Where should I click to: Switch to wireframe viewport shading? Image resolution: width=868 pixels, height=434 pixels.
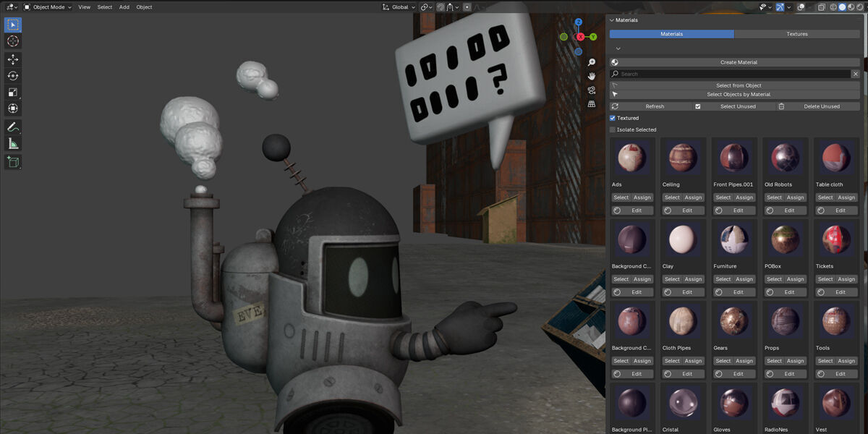click(832, 7)
